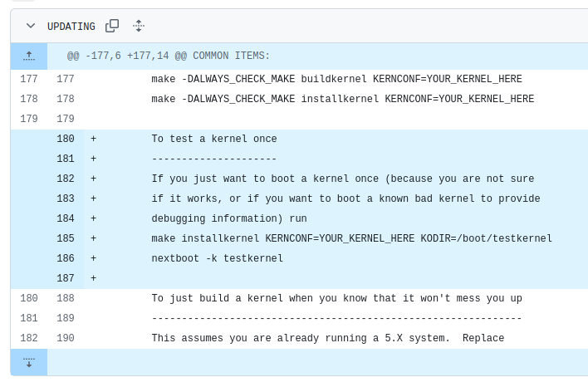This screenshot has height=387, width=588.
Task: Click new line number 190
Action: point(66,338)
